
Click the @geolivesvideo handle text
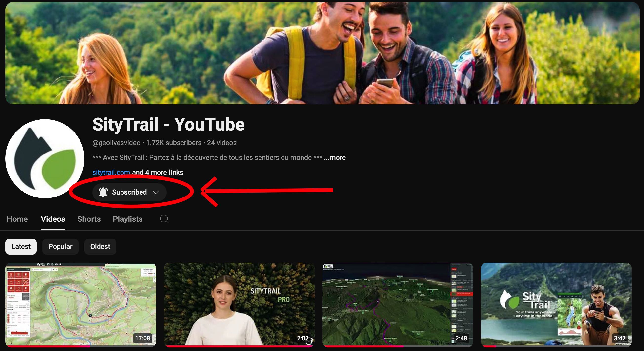click(x=116, y=143)
